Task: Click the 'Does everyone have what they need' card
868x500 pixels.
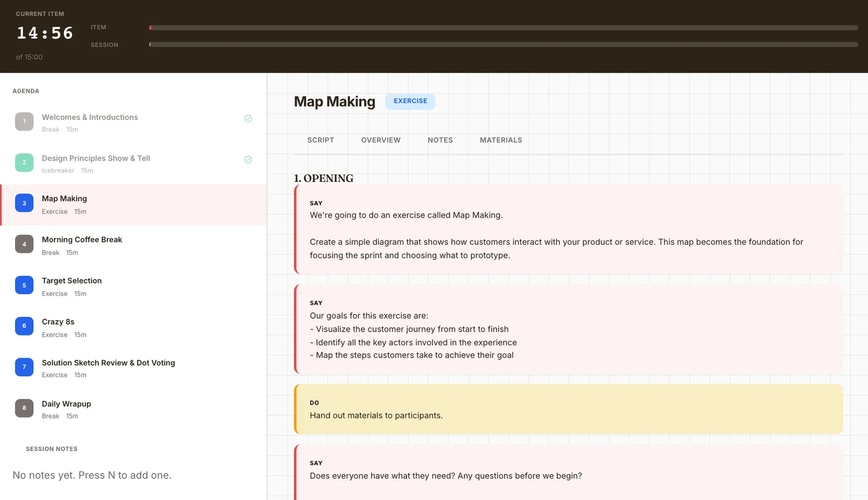Action: point(569,472)
